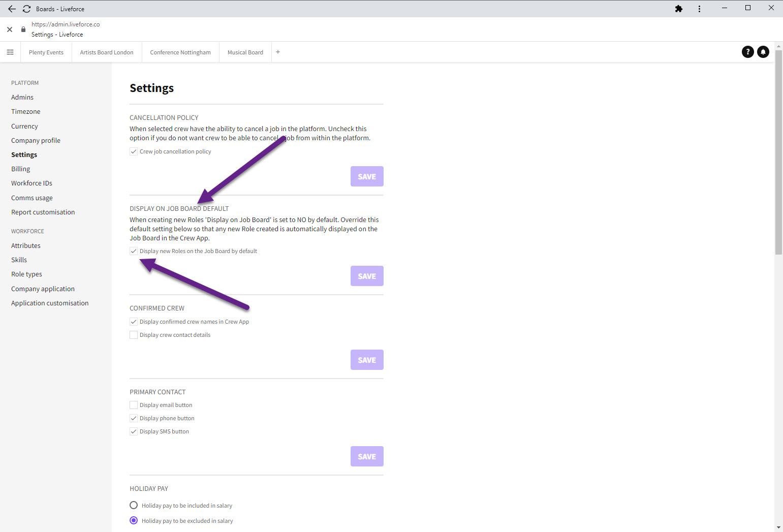Uncheck Crew job cancellation policy
The image size is (783, 532).
click(134, 151)
